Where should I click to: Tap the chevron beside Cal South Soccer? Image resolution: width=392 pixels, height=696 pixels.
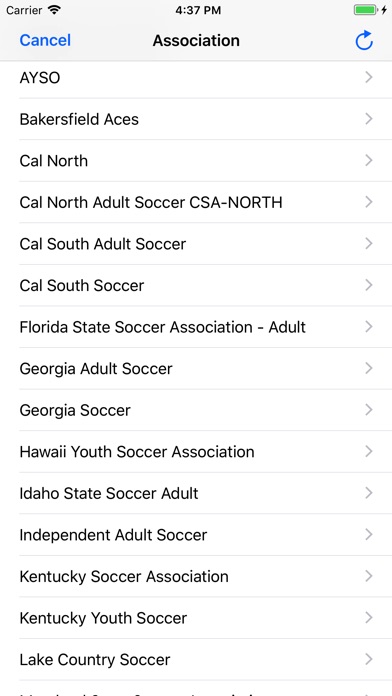click(x=368, y=285)
